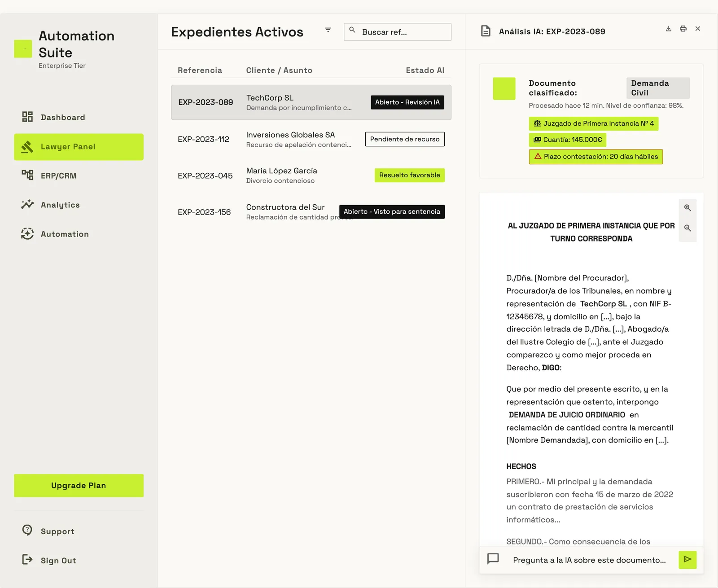Focus the Pregunta a la IA input field

(x=589, y=560)
